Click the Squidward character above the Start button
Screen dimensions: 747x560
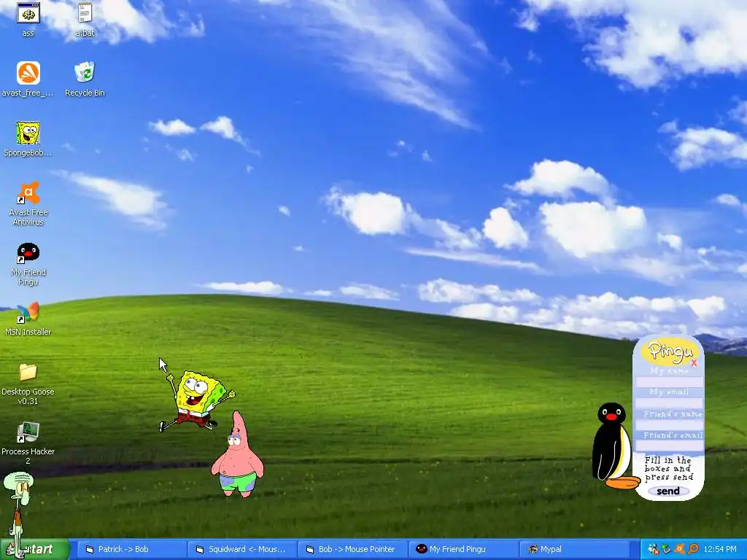click(18, 514)
